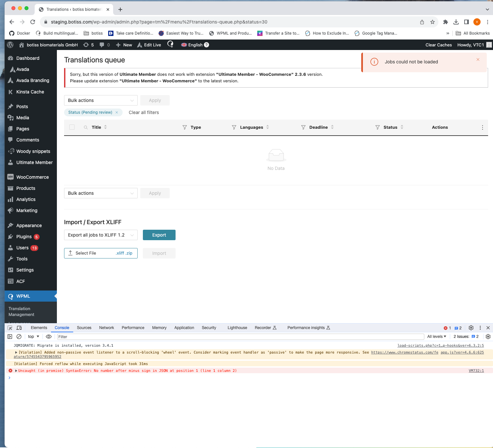This screenshot has height=448, width=493.
Task: Create live expression with the eye icon
Action: (49, 337)
